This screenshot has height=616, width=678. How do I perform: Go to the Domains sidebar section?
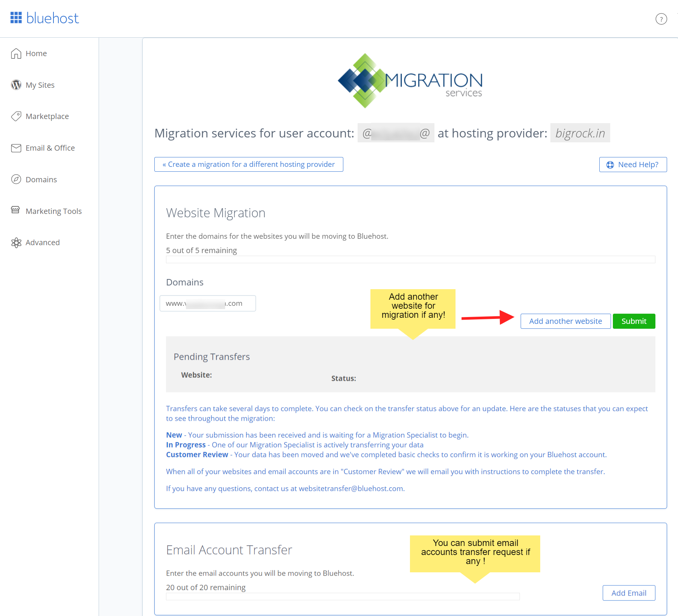(x=41, y=180)
